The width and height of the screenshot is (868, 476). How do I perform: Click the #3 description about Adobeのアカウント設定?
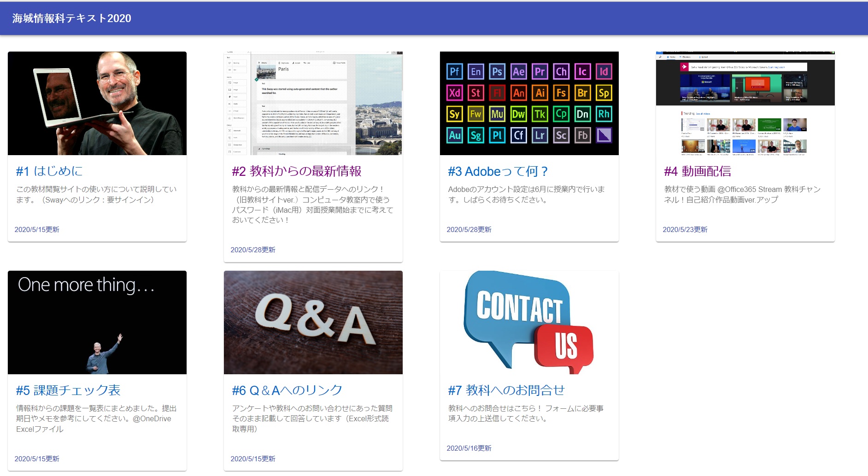click(527, 194)
